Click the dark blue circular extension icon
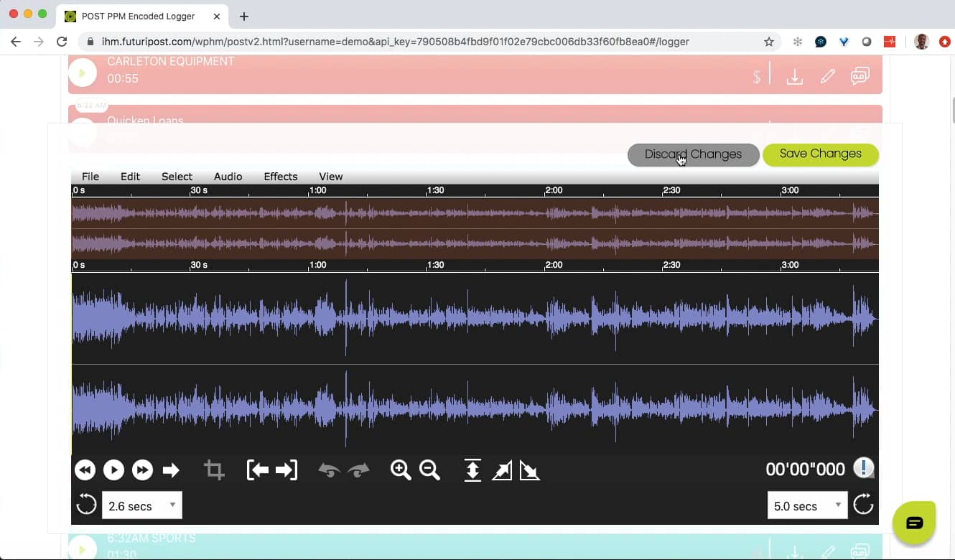This screenshot has width=955, height=560. click(x=821, y=42)
